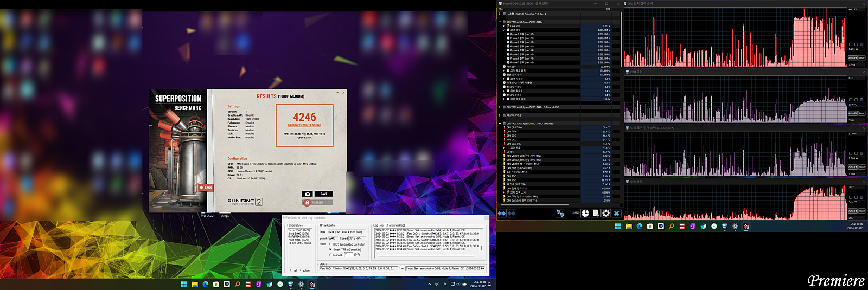
Task: Select Smart TPFanControl.ini mode
Action: pyautogui.click(x=330, y=249)
